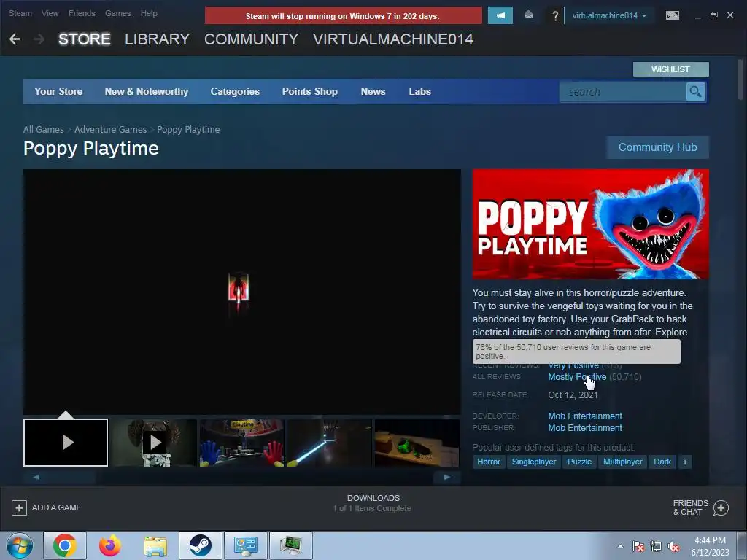Expand more tags plus button
This screenshot has height=560, width=747.
click(x=684, y=462)
